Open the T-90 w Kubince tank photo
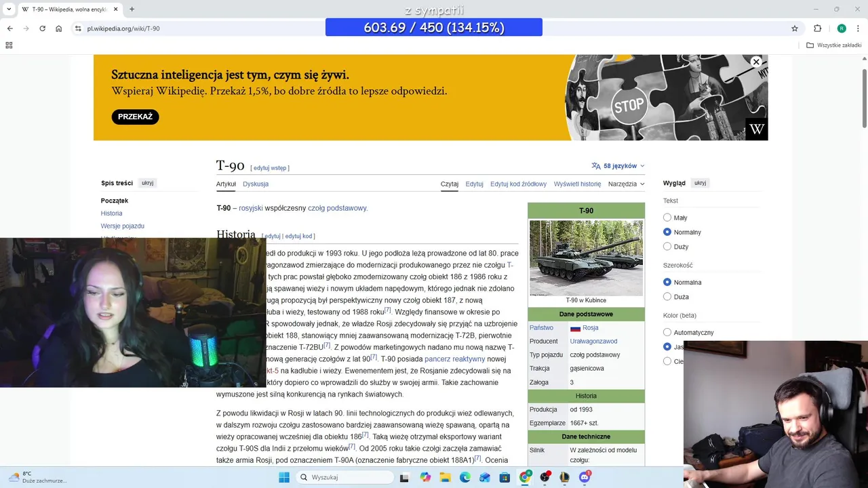Image resolution: width=868 pixels, height=488 pixels. [x=586, y=258]
